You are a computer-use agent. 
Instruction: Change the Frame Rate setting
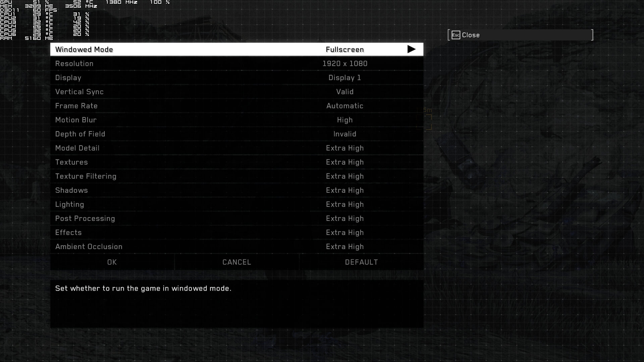(x=237, y=106)
